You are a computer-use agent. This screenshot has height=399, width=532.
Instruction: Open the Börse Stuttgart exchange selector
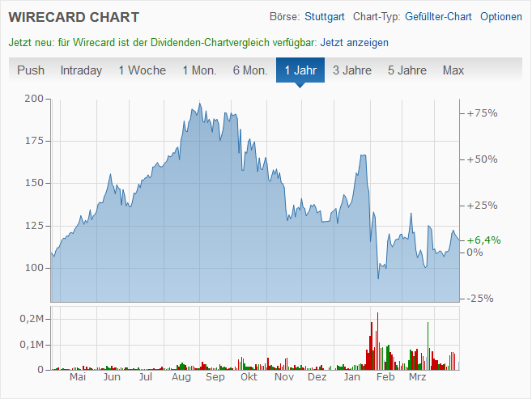pos(323,17)
